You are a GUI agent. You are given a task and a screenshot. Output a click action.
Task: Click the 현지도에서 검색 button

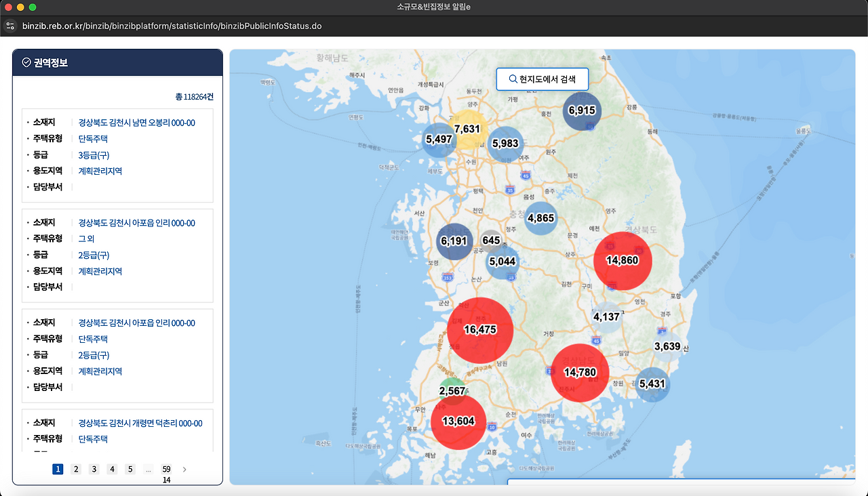click(542, 79)
